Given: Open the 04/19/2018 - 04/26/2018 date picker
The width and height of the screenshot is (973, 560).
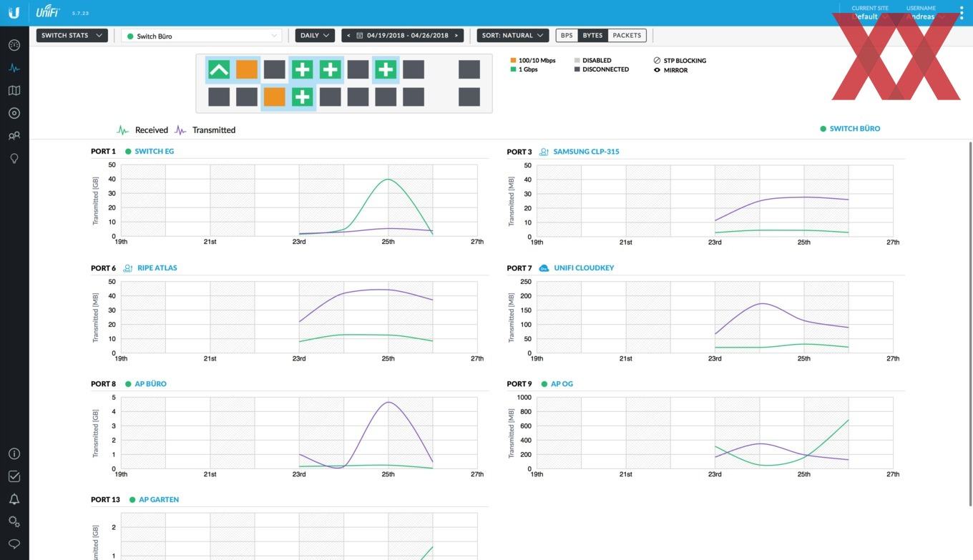Looking at the screenshot, I should pyautogui.click(x=402, y=35).
